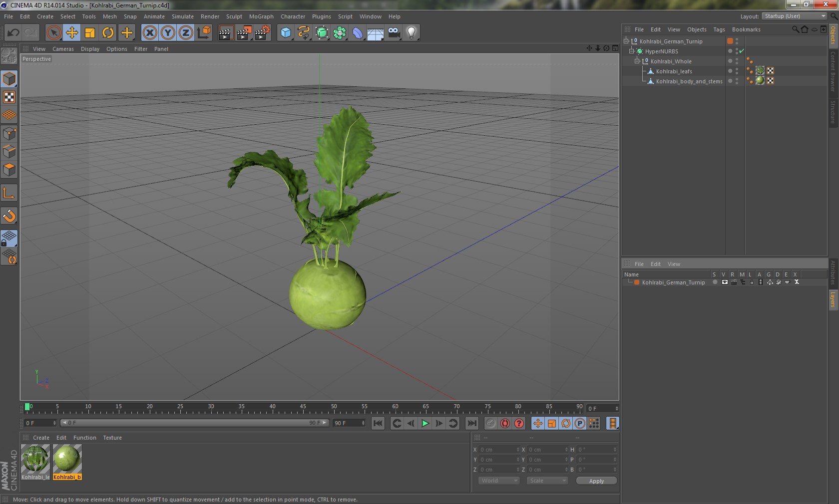Open the World coordinate dropdown

point(499,481)
